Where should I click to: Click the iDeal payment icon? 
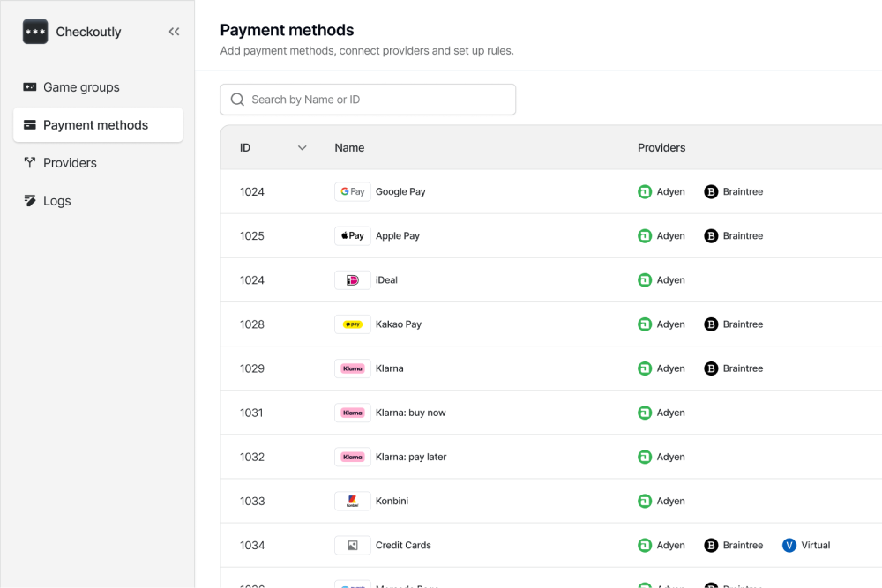tap(353, 279)
